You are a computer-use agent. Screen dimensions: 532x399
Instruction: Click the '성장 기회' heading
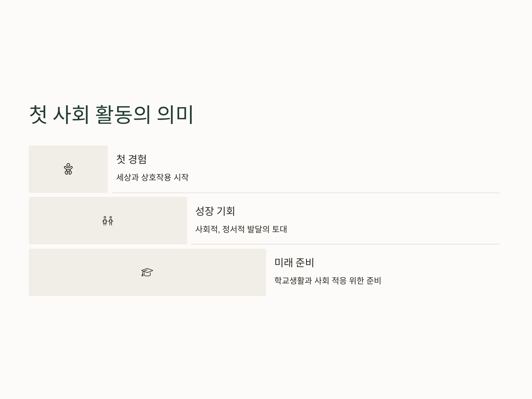(215, 211)
